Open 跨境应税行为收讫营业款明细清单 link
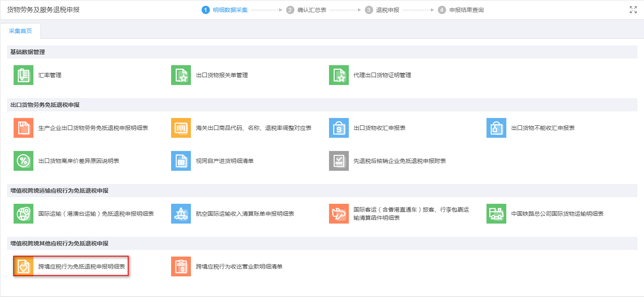 tap(239, 266)
